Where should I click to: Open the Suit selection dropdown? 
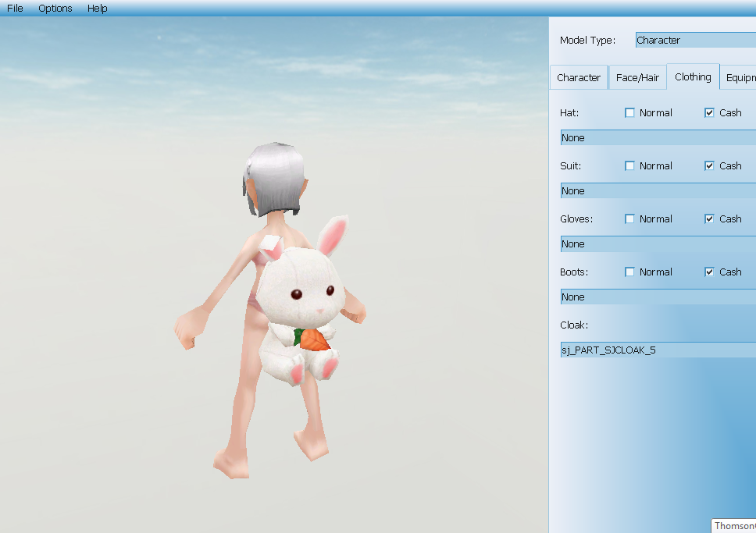(x=658, y=191)
